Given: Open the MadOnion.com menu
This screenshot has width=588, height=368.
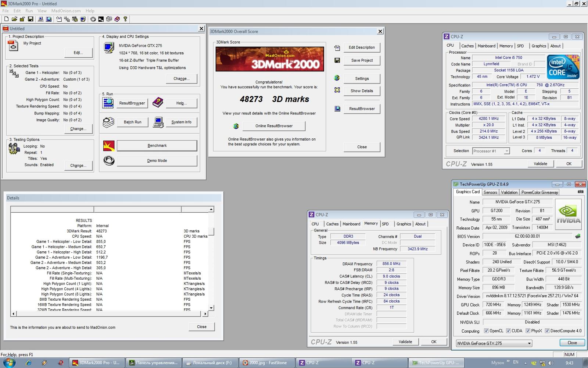Looking at the screenshot, I should point(66,11).
